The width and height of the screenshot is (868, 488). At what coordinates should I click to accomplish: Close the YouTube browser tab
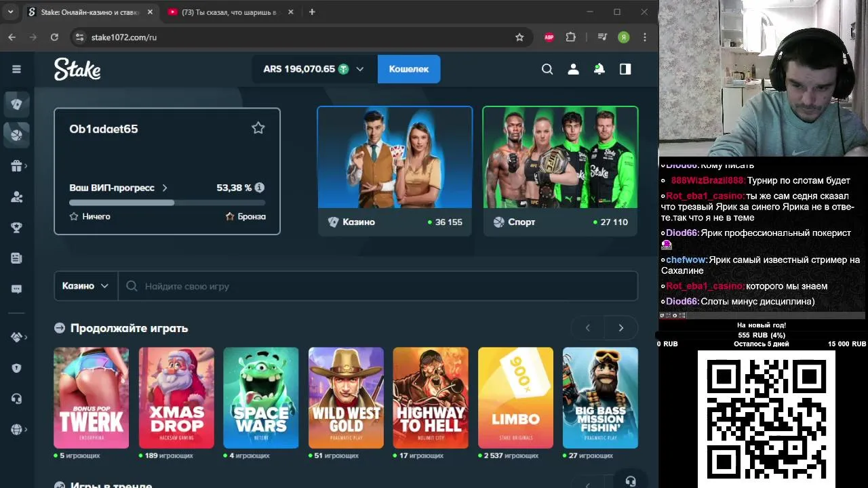click(292, 12)
